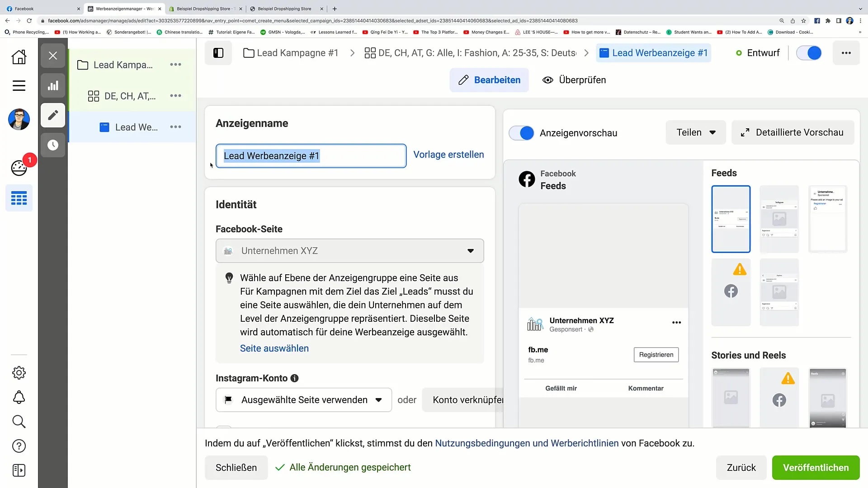Click the ad set grid icon for DE, CH, AT group
The height and width of the screenshot is (488, 868).
pyautogui.click(x=93, y=95)
